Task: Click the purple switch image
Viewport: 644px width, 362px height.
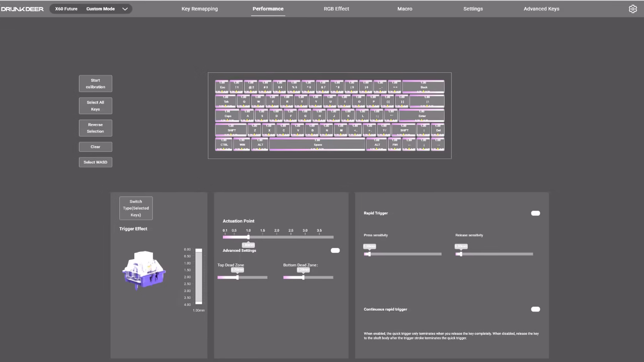Action: tap(143, 270)
